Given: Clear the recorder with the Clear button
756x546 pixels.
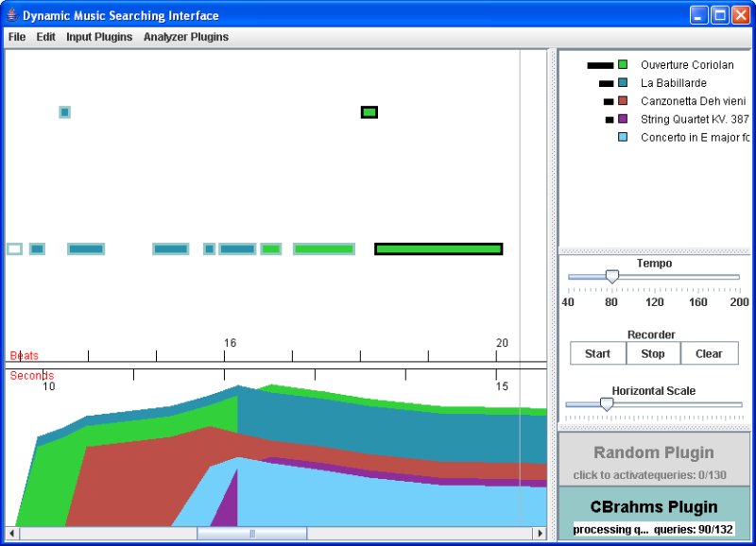Looking at the screenshot, I should tap(709, 353).
